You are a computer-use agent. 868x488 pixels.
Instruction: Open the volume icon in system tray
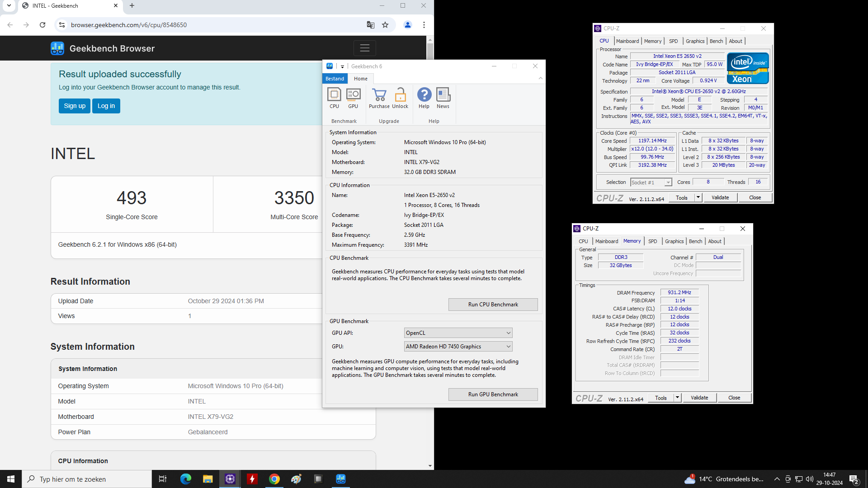click(810, 479)
